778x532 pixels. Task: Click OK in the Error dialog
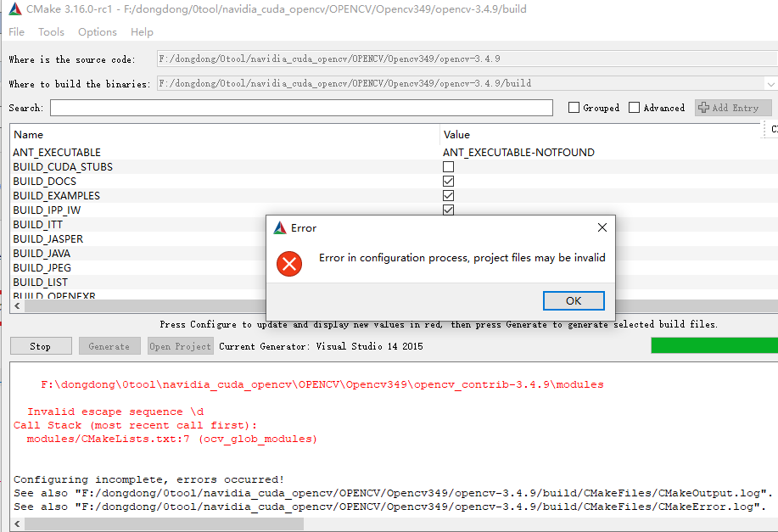tap(574, 300)
